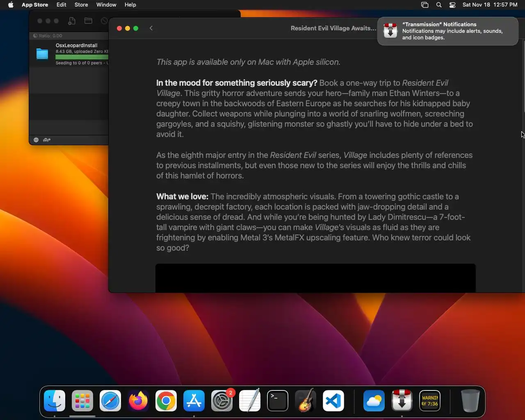This screenshot has width=525, height=420.
Task: Click Create Torrent File icon in Transmission
Action: [x=72, y=21]
